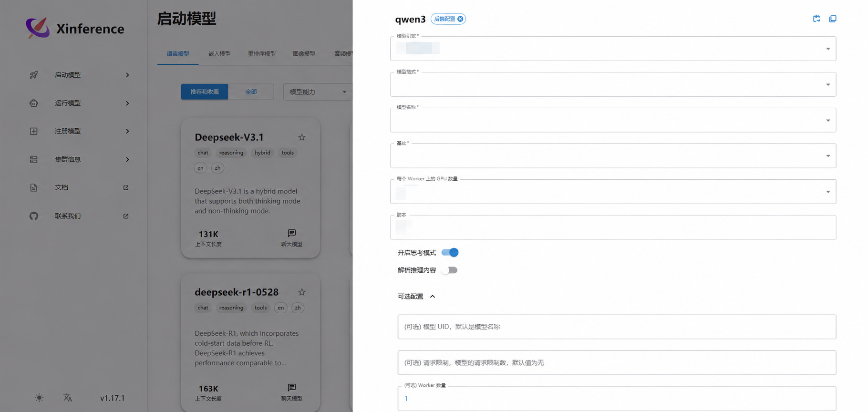
Task: Toggle the 开启思考模式 switch
Action: click(x=450, y=252)
